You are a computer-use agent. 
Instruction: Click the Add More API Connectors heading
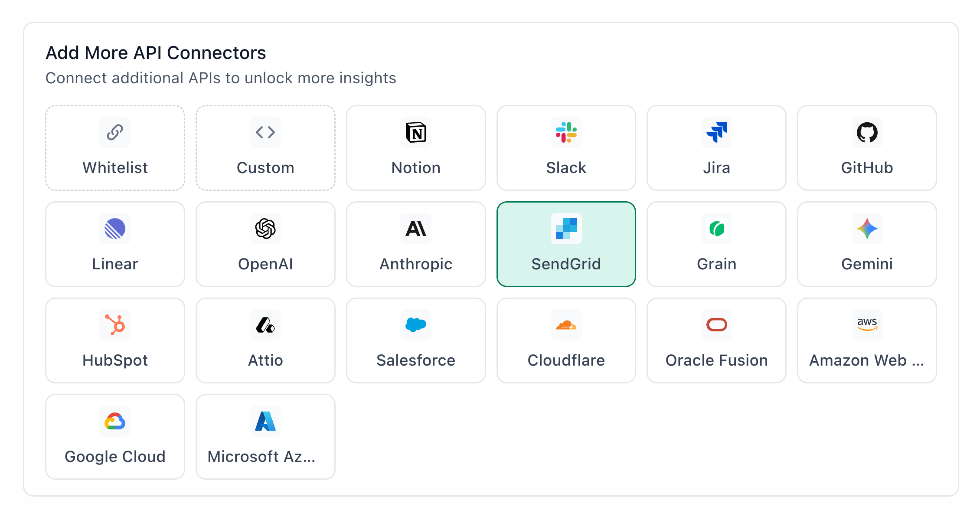[156, 53]
